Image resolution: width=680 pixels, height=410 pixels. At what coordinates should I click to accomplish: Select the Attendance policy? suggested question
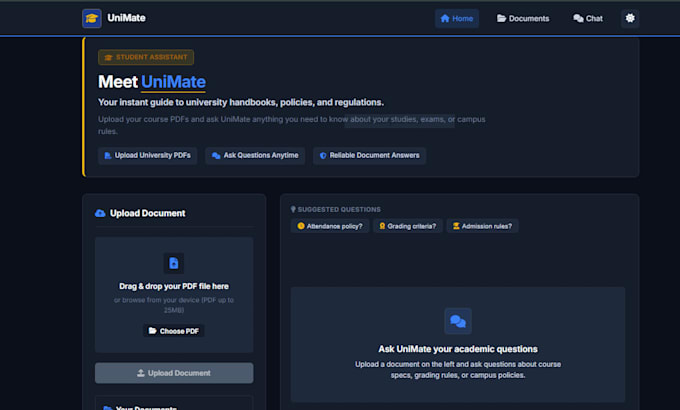tap(330, 226)
